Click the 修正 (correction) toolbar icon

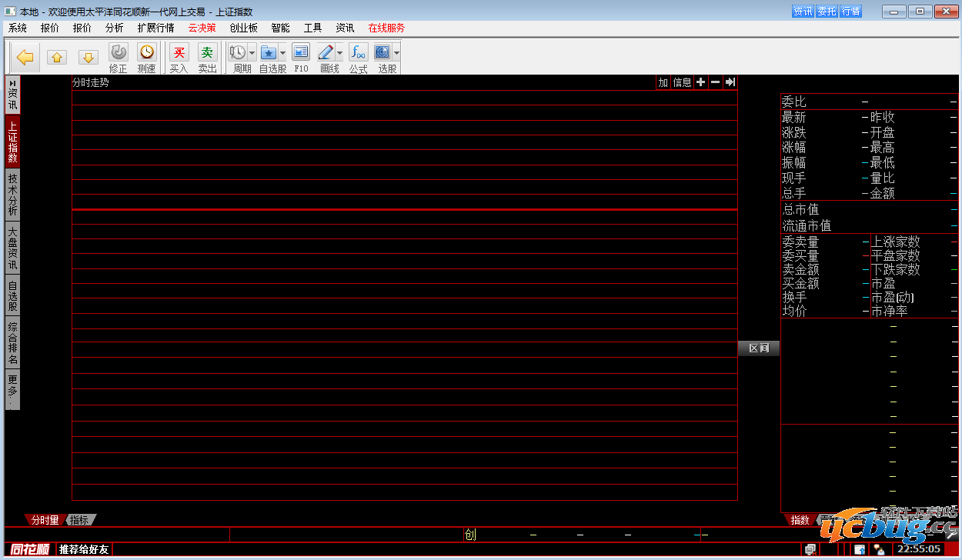(x=119, y=52)
